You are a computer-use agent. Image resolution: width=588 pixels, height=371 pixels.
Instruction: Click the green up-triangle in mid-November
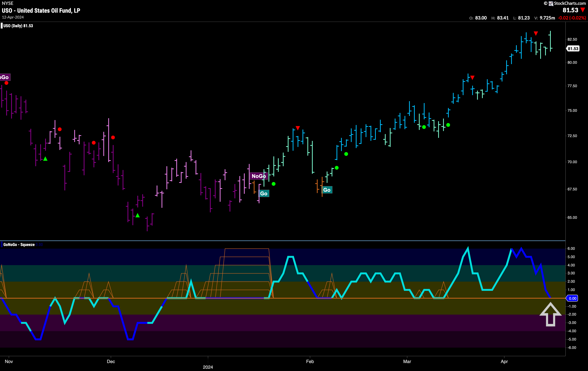(x=45, y=159)
